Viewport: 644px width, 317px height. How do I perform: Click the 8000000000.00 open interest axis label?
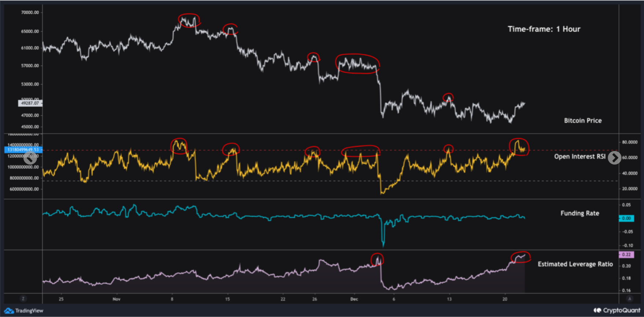click(24, 178)
